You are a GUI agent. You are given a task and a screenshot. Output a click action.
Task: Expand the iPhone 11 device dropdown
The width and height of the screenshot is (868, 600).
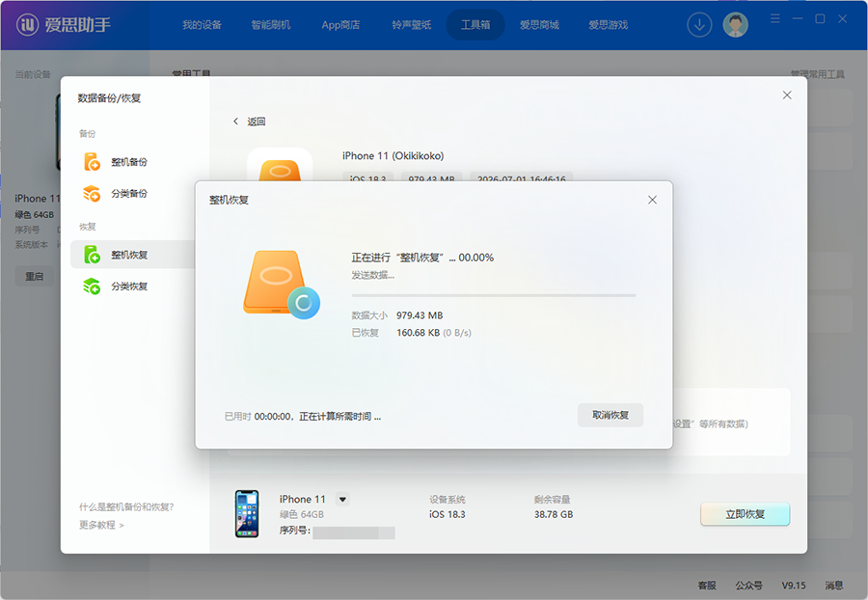click(343, 500)
